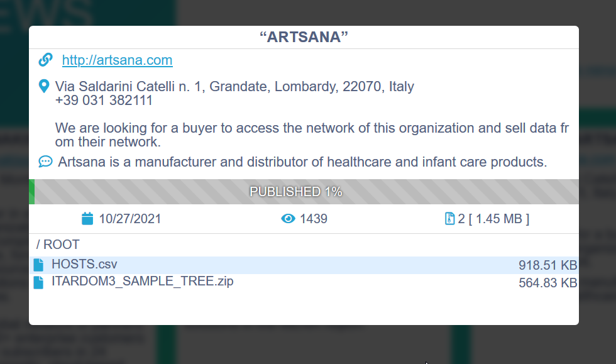616x364 pixels.
Task: Click the 564.83 KB file size
Action: pyautogui.click(x=547, y=283)
